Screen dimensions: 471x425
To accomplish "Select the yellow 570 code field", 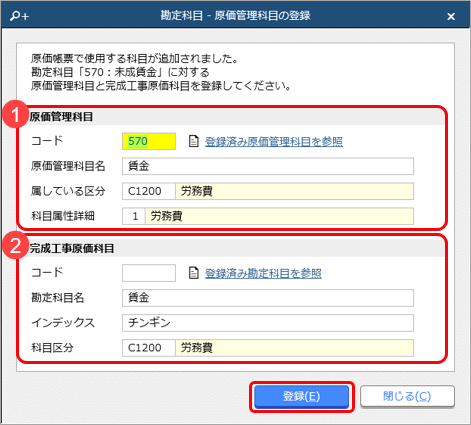I will point(149,141).
